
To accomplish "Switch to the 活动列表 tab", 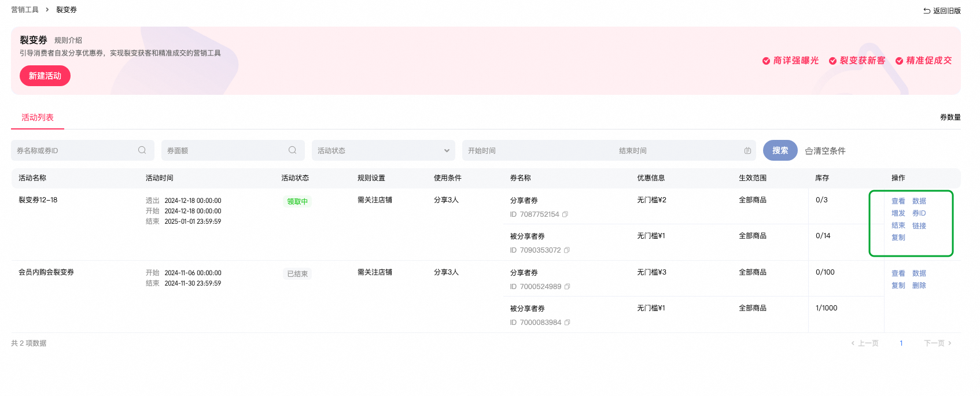I will pyautogui.click(x=38, y=117).
